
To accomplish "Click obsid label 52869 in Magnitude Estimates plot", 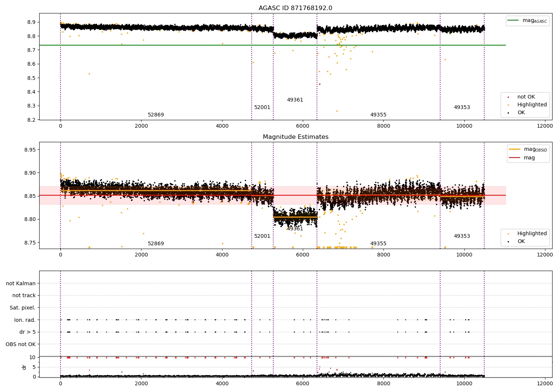I will pyautogui.click(x=156, y=244).
